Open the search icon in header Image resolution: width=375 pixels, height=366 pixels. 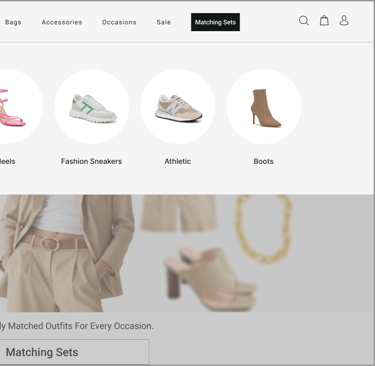[x=304, y=21]
